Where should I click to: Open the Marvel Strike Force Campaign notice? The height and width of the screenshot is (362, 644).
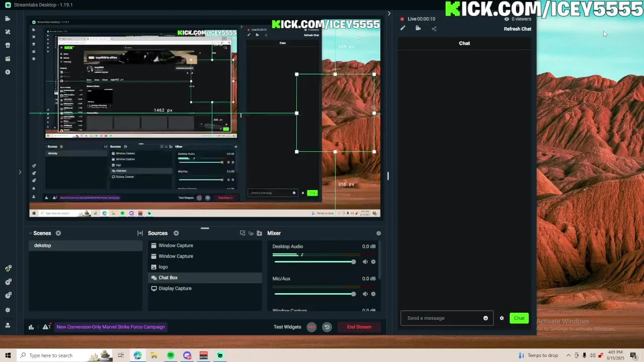111,327
